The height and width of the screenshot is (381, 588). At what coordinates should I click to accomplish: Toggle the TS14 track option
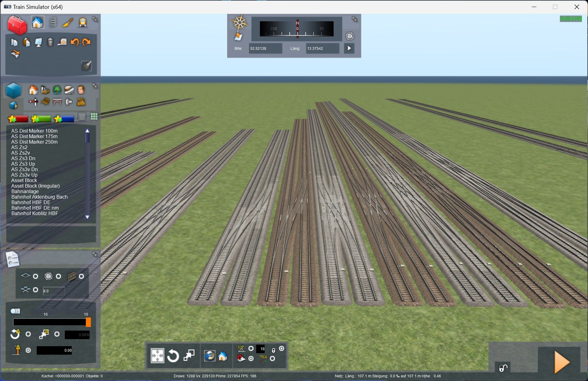pos(272,358)
